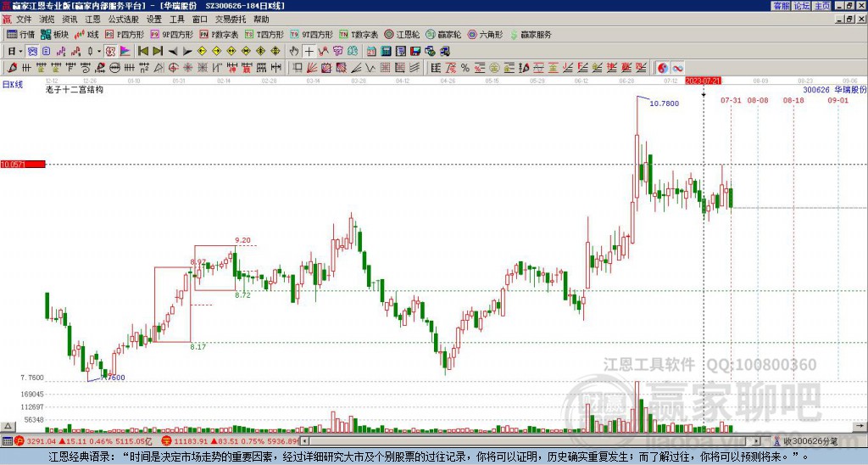Open the 9T四方形 tool
Screen dimensions: 868x465
pyautogui.click(x=312, y=34)
